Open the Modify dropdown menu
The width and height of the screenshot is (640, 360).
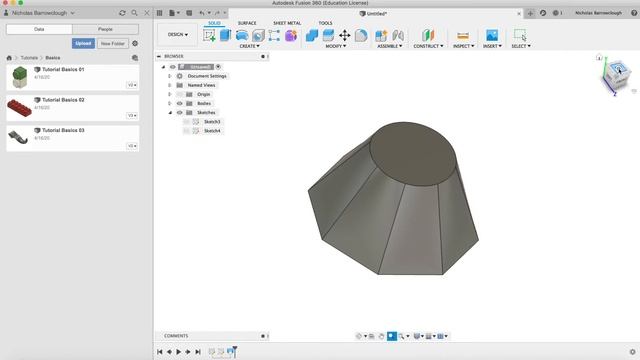[336, 46]
